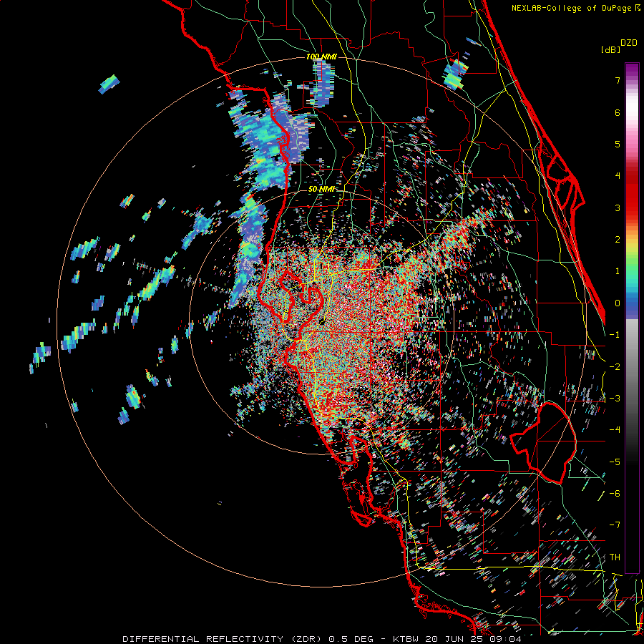
Task: Click the 0 value on color scale
Action: pos(618,303)
